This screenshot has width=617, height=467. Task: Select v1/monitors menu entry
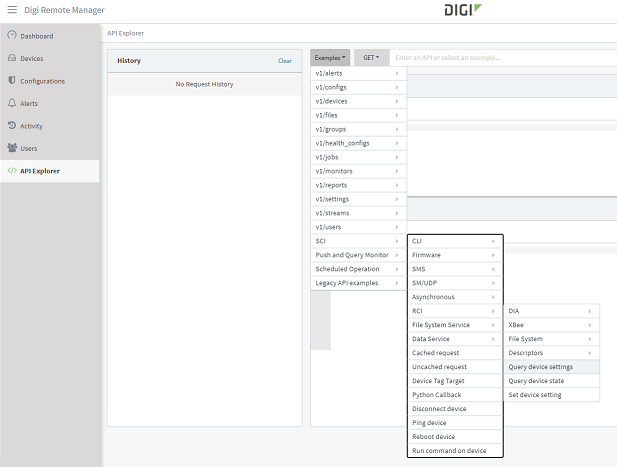[x=358, y=171]
